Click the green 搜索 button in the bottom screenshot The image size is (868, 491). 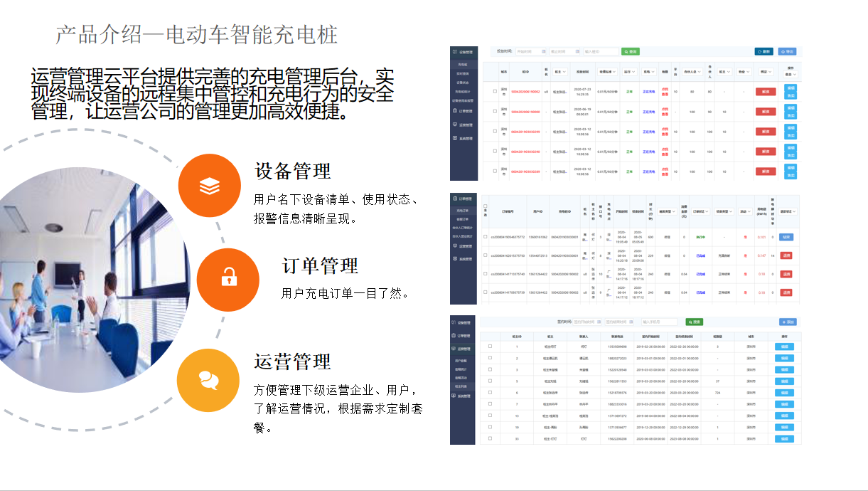(694, 322)
